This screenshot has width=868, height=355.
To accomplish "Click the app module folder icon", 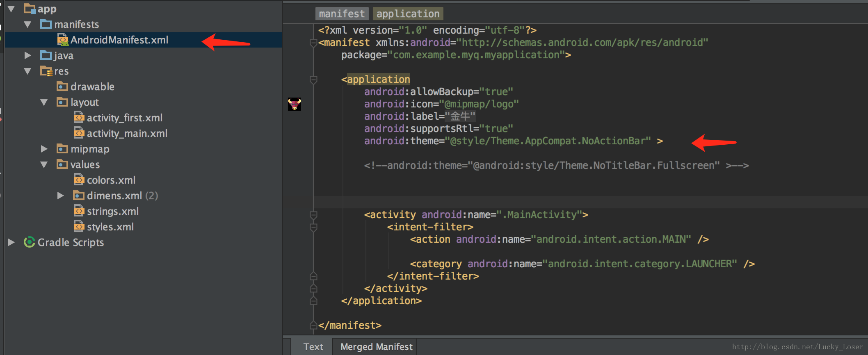I will coord(30,9).
